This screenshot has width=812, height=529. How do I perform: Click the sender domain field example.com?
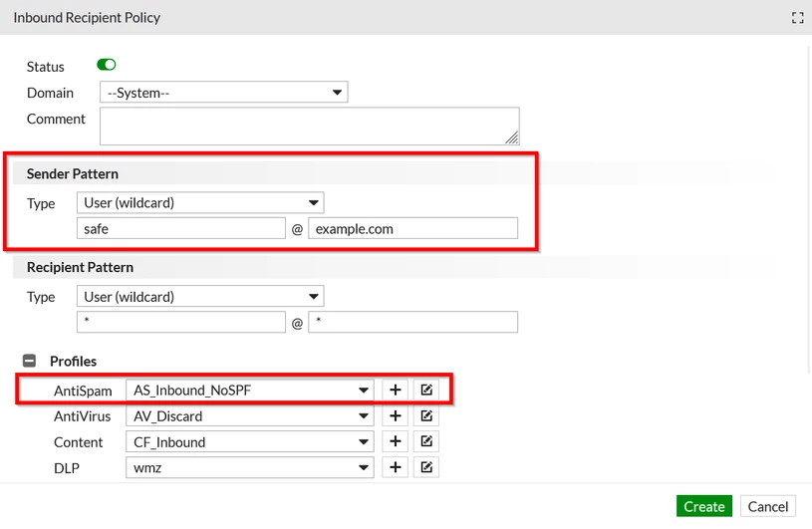(x=412, y=228)
